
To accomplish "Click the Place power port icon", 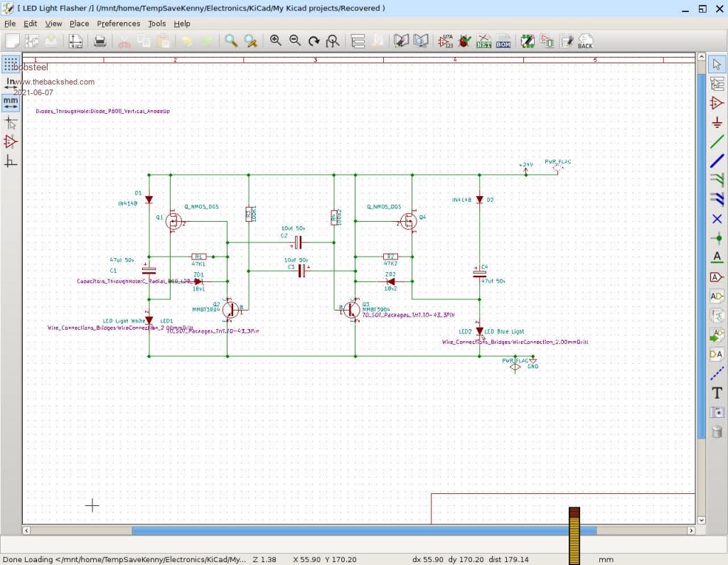I will tap(717, 123).
